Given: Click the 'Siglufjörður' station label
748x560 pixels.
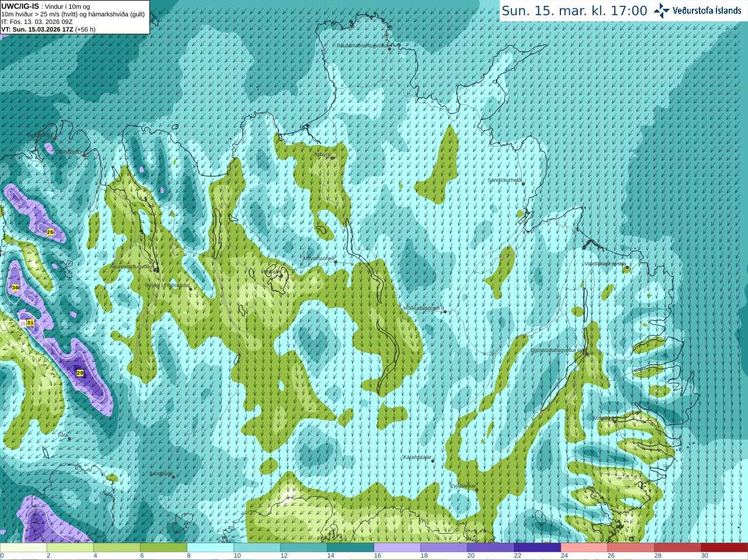Looking at the screenshot, I should point(39,135).
